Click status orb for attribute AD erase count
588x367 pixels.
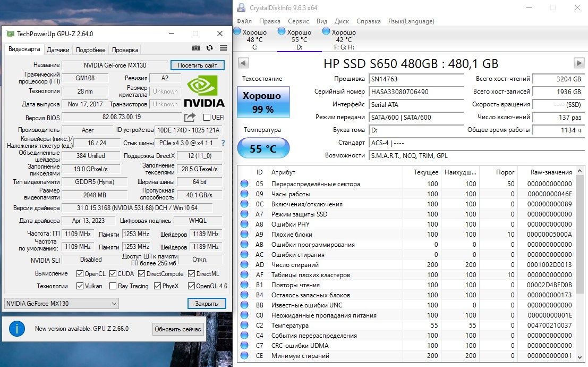click(244, 264)
